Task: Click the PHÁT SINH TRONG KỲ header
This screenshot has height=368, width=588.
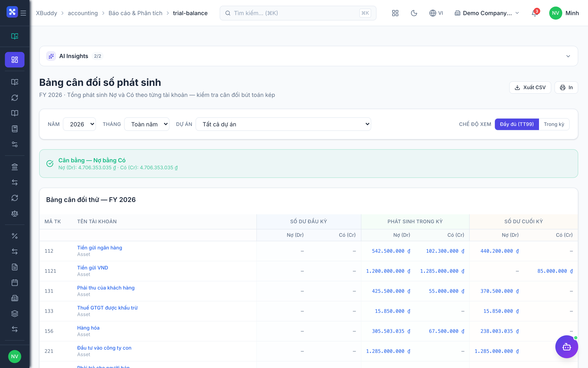Action: (415, 221)
